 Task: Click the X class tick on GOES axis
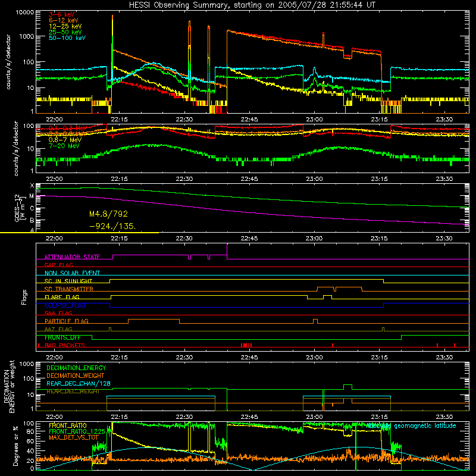[32, 186]
